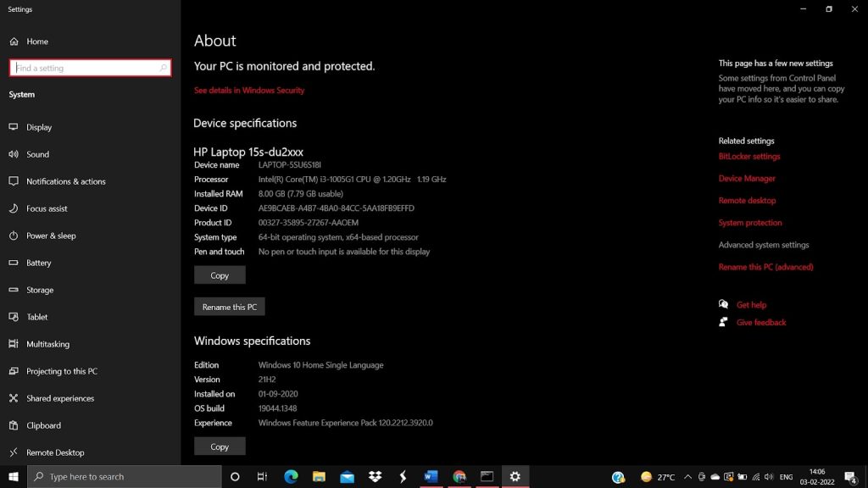Launch Microsoft Edge from taskbar
The width and height of the screenshot is (868, 488).
click(x=291, y=476)
